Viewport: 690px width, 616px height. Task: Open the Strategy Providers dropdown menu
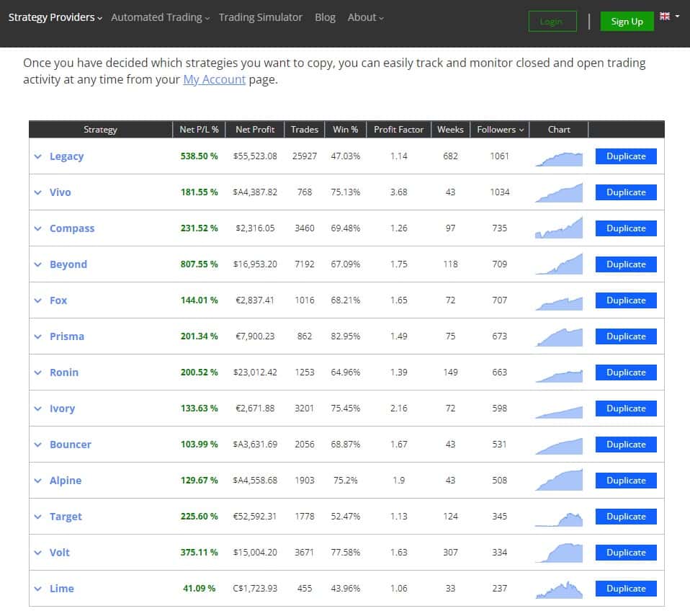(x=55, y=17)
